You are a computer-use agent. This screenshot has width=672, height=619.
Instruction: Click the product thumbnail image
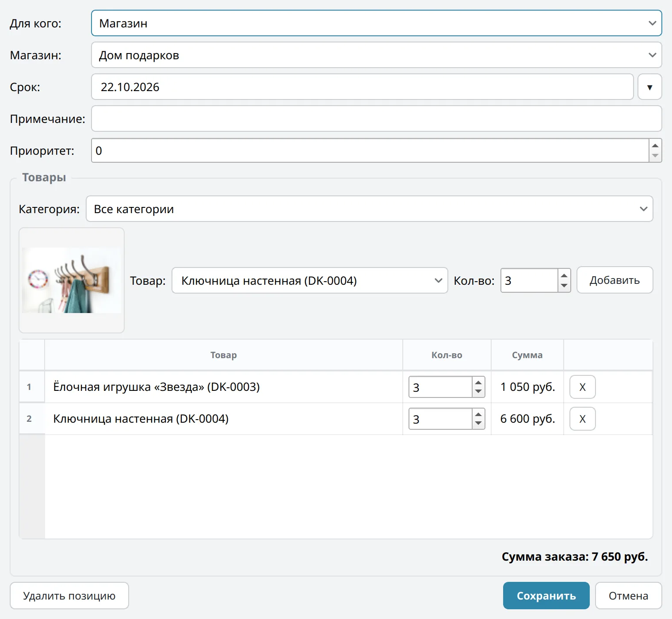click(72, 280)
